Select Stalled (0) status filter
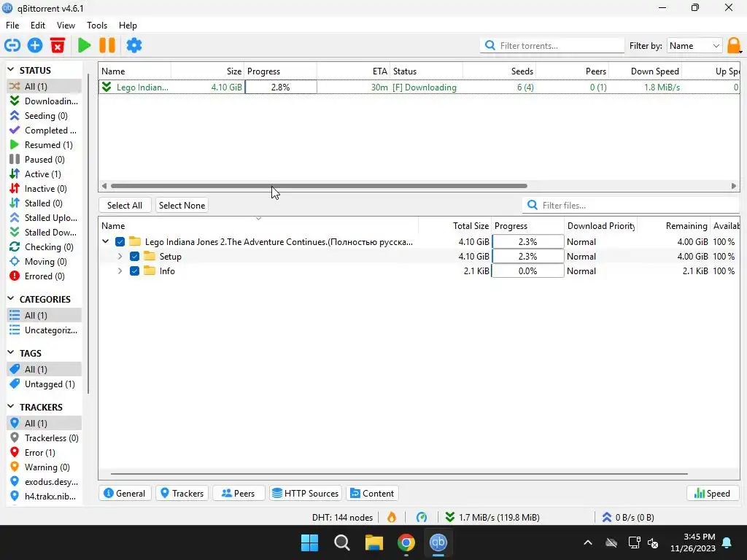The image size is (747, 560). 44,203
